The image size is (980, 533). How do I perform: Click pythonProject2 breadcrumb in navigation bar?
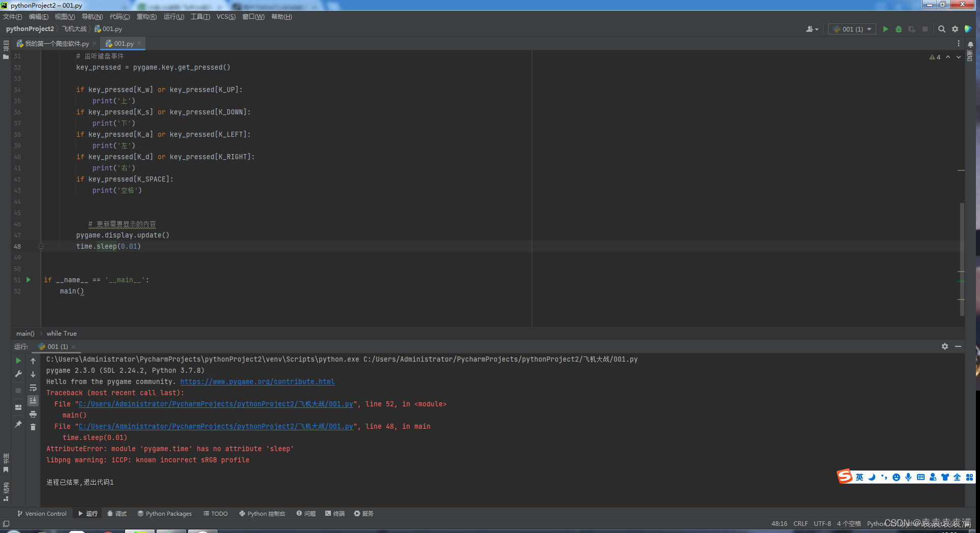30,29
